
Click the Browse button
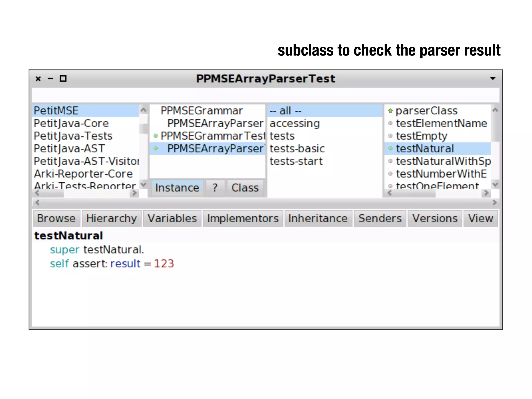point(56,218)
